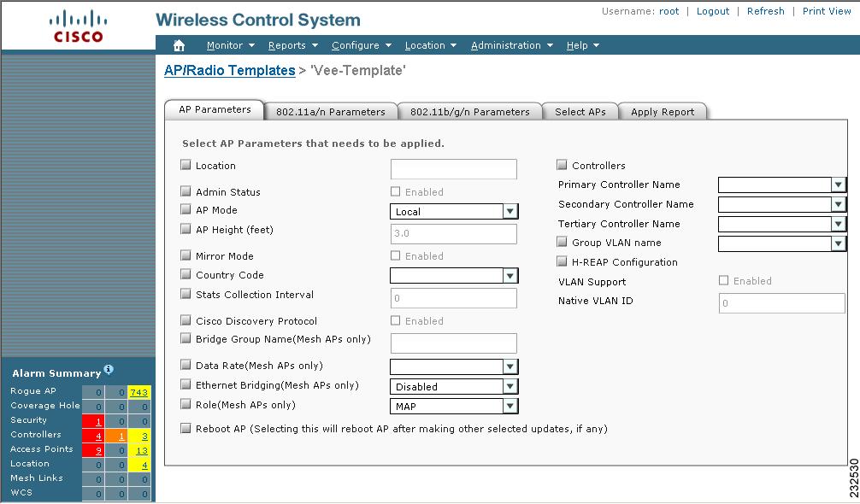Image resolution: width=860 pixels, height=504 pixels.
Task: Click the Alarm Summary info icon
Action: click(109, 370)
